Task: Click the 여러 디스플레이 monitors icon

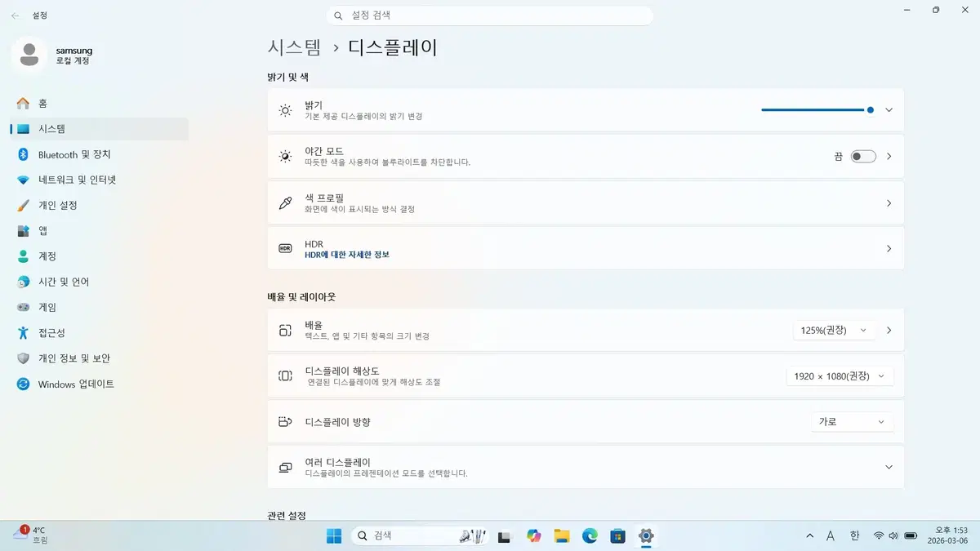Action: pos(285,468)
